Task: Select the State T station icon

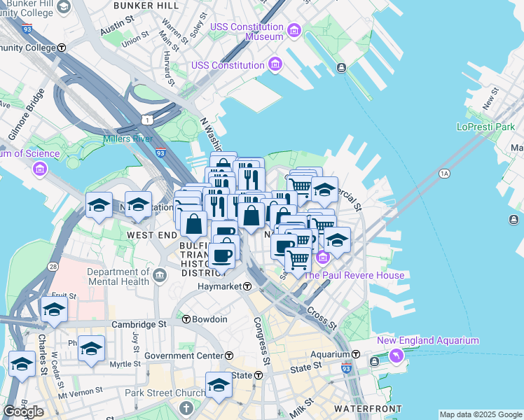Action: pos(258,375)
